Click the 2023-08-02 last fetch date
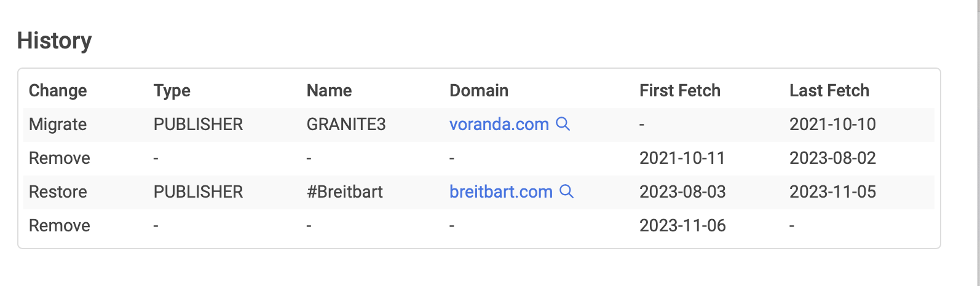980x286 pixels. coord(832,158)
